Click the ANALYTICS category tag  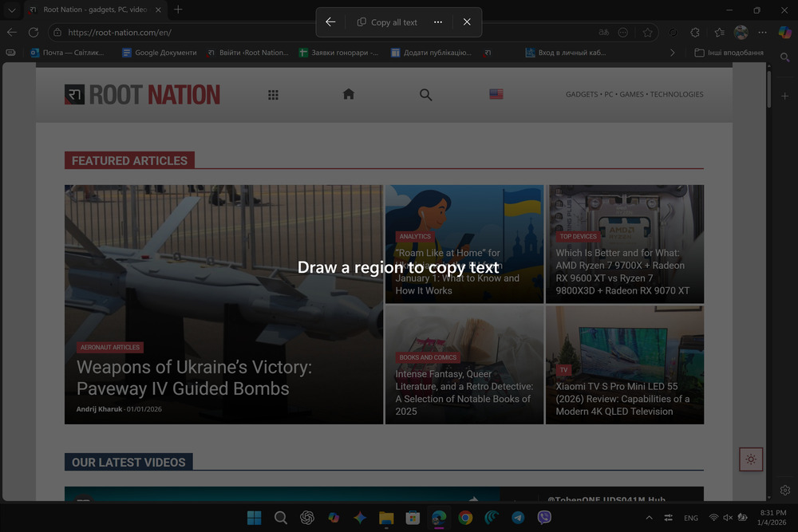[x=415, y=237]
